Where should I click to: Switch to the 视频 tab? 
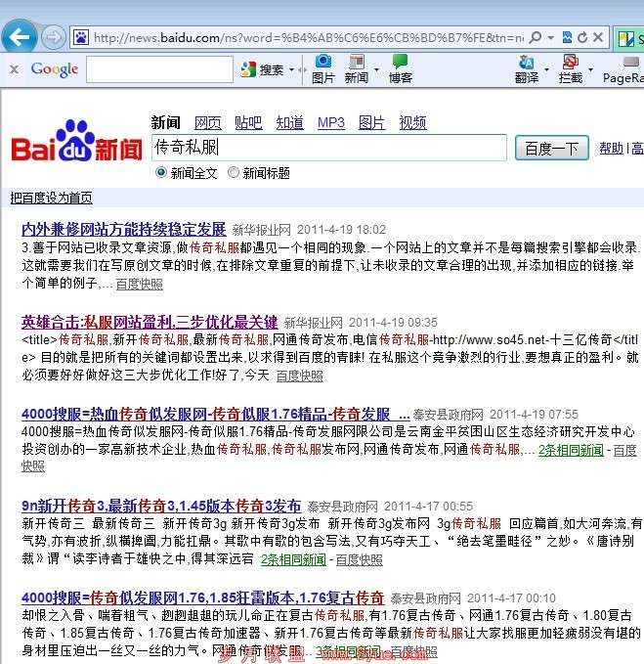click(413, 123)
